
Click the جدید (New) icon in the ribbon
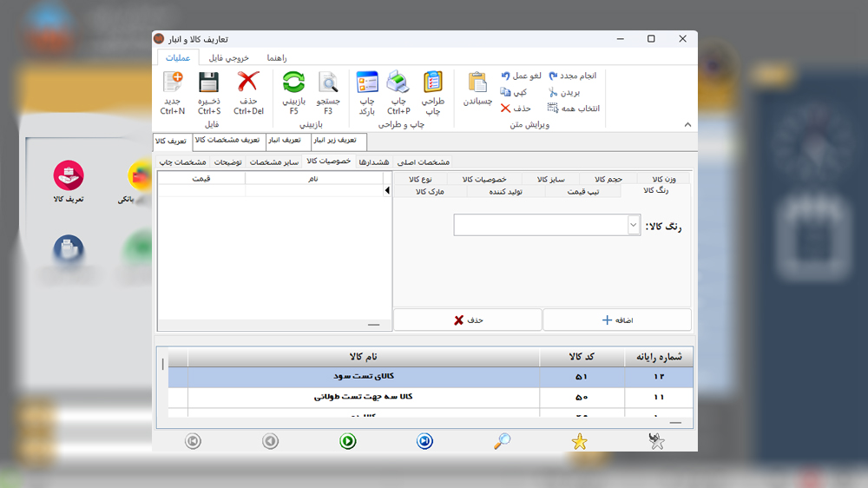(x=172, y=83)
